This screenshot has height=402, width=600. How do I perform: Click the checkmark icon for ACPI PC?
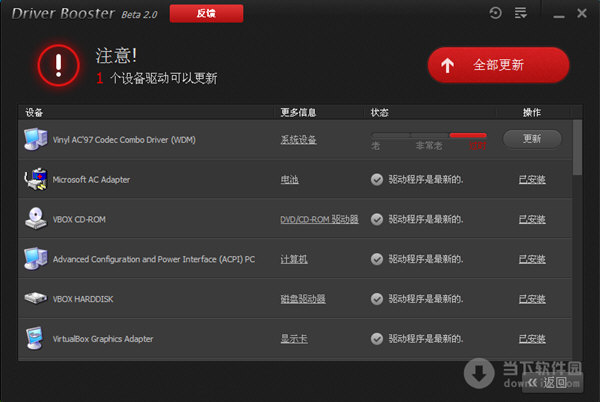(x=377, y=259)
